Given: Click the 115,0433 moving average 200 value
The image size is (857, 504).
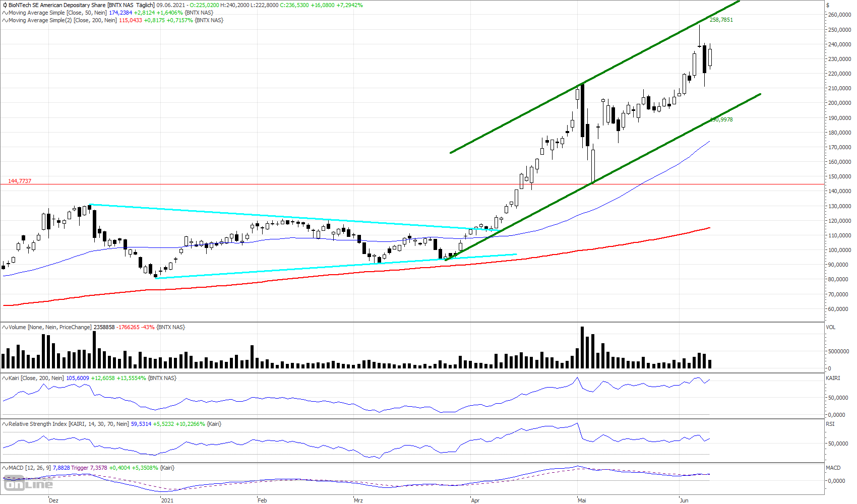Looking at the screenshot, I should (131, 20).
